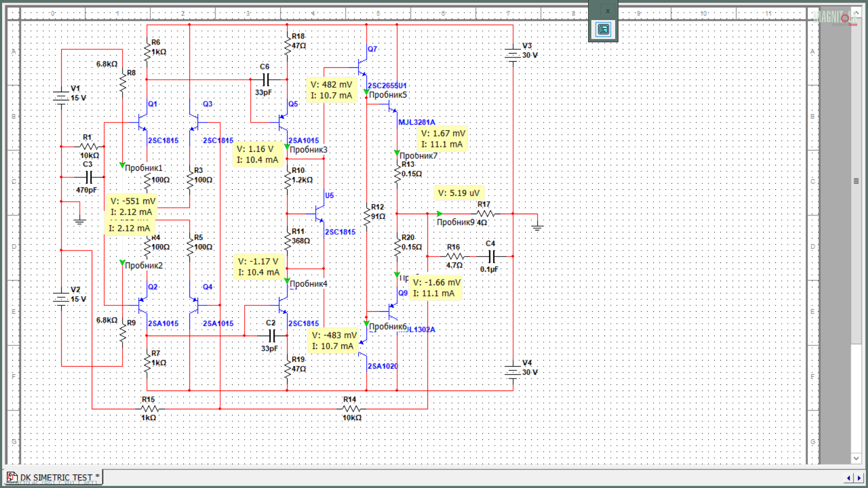
Task: Click the probe readout showing 5.19 uV
Action: point(459,193)
